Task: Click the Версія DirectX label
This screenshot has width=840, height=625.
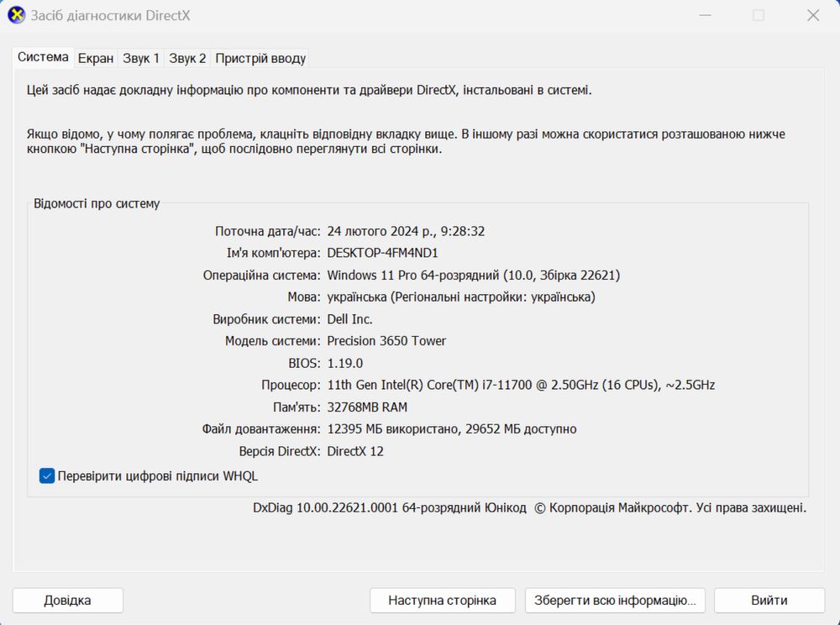Action: pos(280,451)
